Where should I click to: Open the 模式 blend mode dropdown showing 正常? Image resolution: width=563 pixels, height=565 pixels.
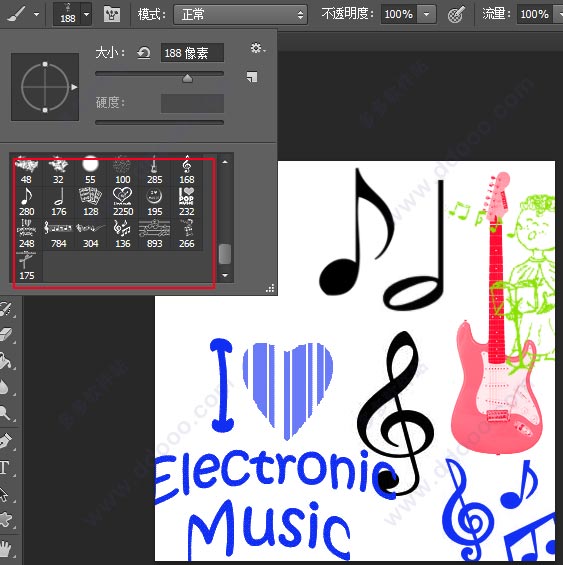pyautogui.click(x=240, y=14)
